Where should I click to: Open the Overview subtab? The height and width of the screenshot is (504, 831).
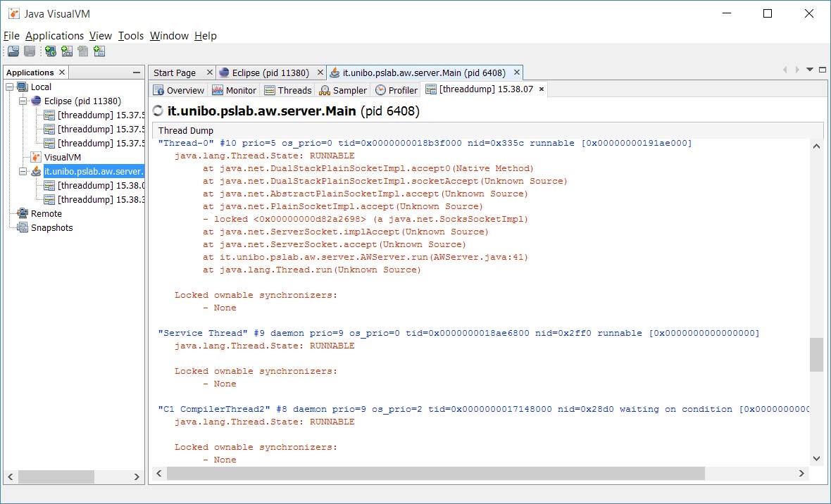[179, 90]
